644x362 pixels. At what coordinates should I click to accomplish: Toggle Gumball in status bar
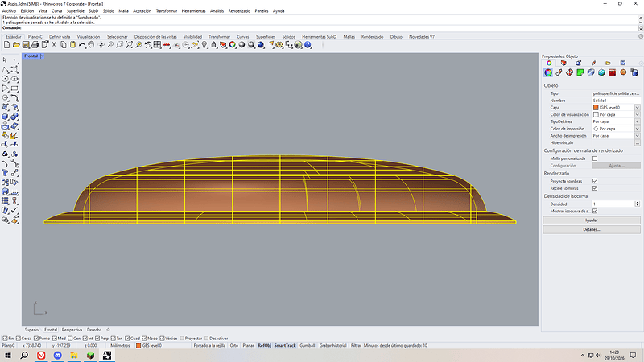coord(307,346)
